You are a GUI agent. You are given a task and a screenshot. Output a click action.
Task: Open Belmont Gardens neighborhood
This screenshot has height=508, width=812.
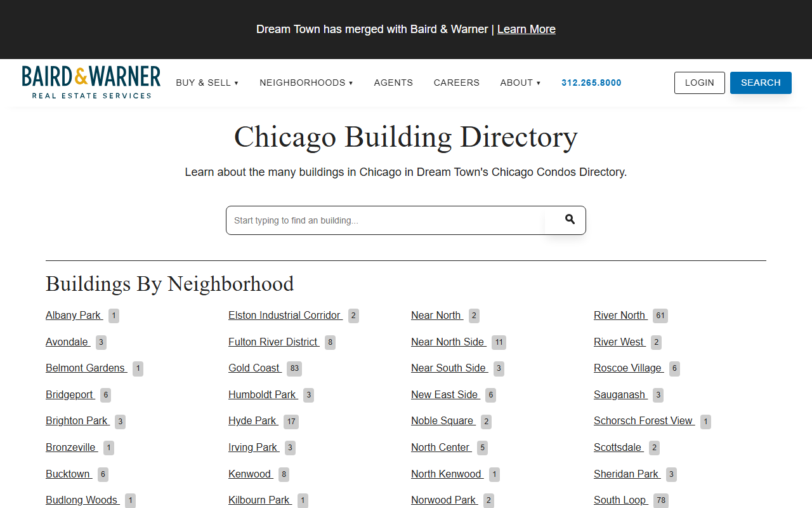tap(86, 368)
